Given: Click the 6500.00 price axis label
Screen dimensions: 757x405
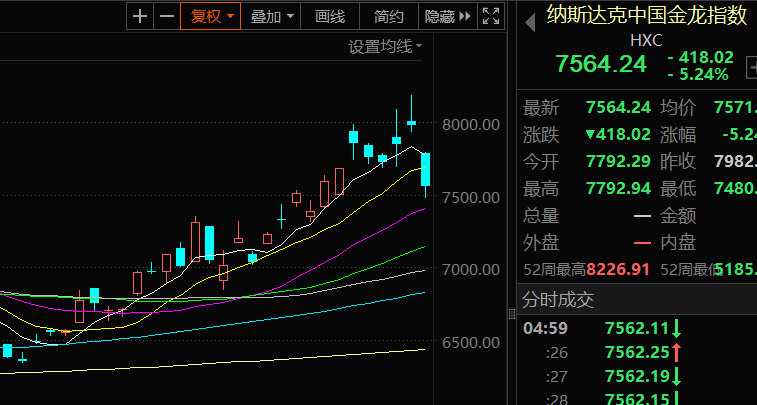Looking at the screenshot, I should 471,342.
